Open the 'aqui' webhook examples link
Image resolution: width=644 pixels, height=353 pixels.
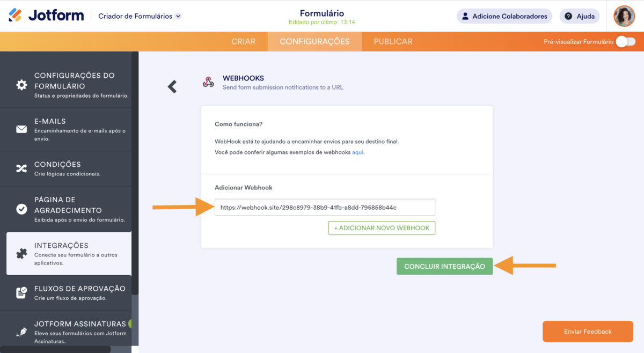point(358,152)
